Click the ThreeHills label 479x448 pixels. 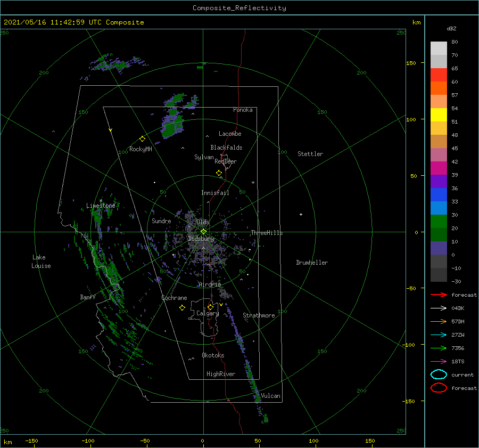click(267, 233)
